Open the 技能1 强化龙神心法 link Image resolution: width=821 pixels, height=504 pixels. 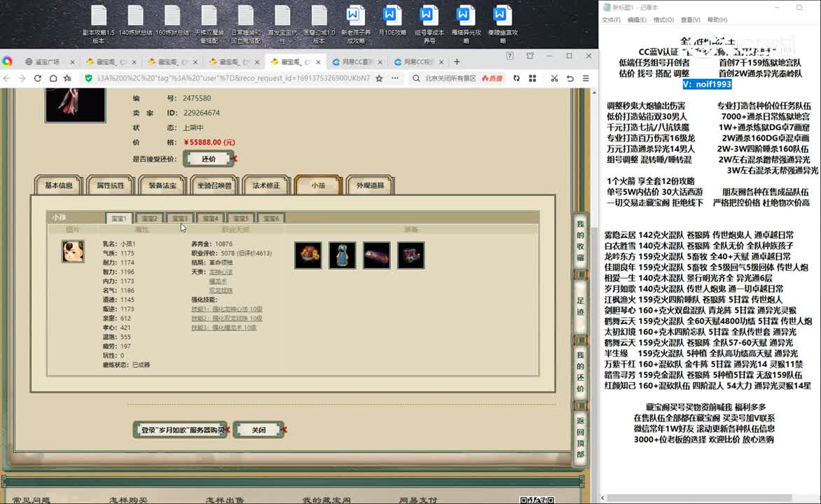pyautogui.click(x=227, y=309)
